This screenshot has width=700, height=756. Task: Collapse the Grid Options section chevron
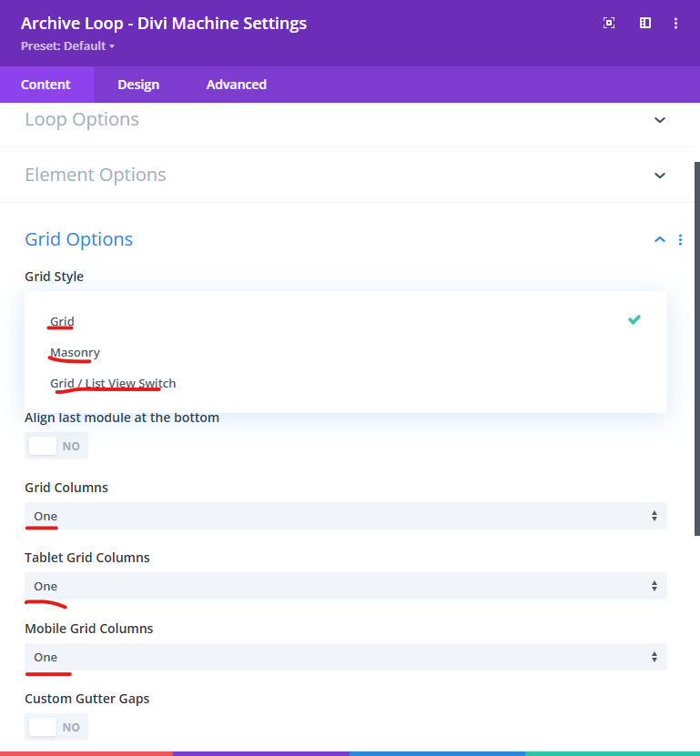pos(660,240)
